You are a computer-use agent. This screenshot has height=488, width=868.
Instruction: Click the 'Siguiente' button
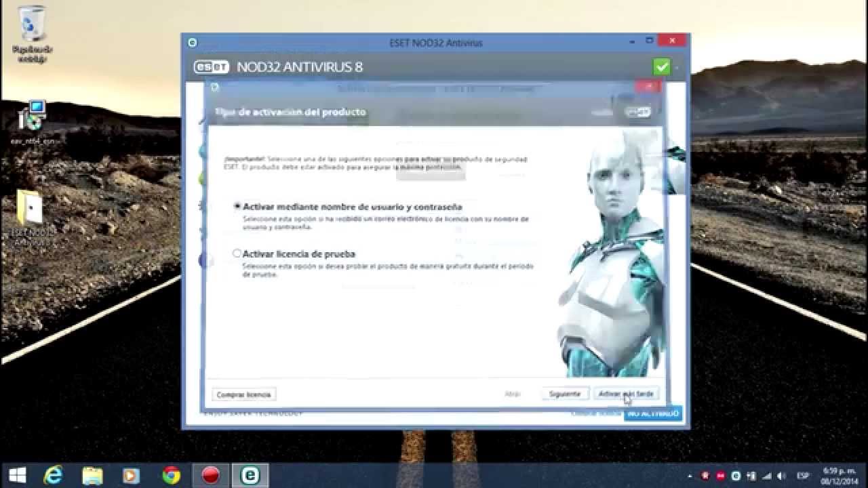(565, 394)
